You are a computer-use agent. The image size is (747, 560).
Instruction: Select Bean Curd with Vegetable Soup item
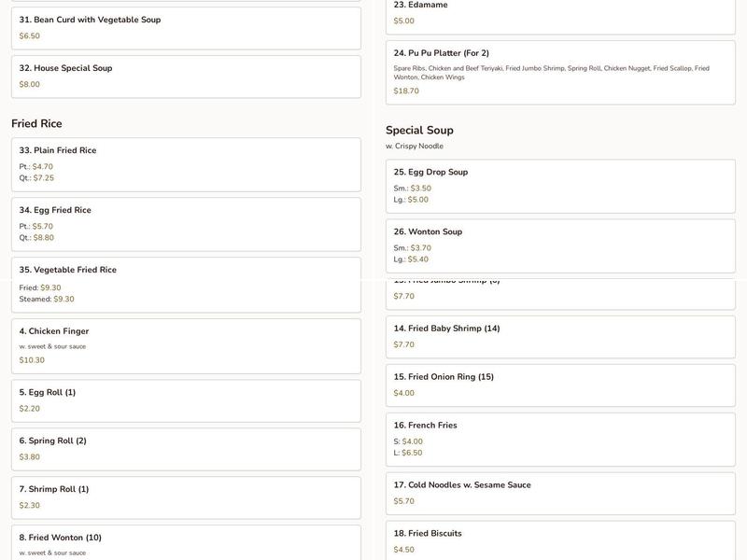click(x=186, y=28)
